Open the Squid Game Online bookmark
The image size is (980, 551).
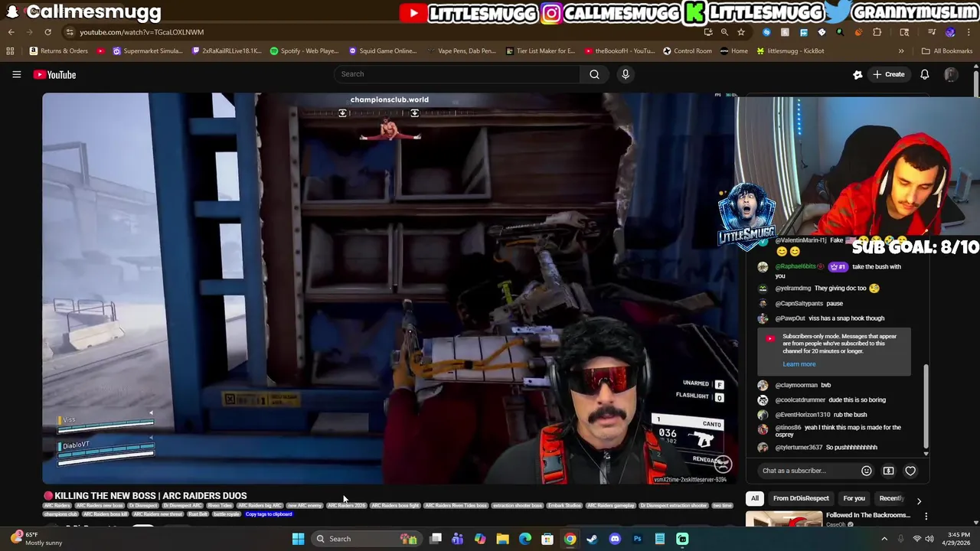383,51
